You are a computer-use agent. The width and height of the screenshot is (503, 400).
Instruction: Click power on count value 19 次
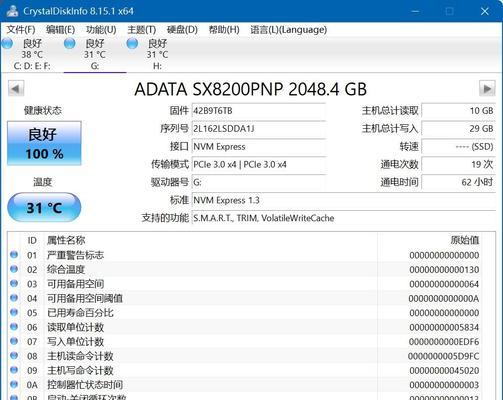pos(458,164)
